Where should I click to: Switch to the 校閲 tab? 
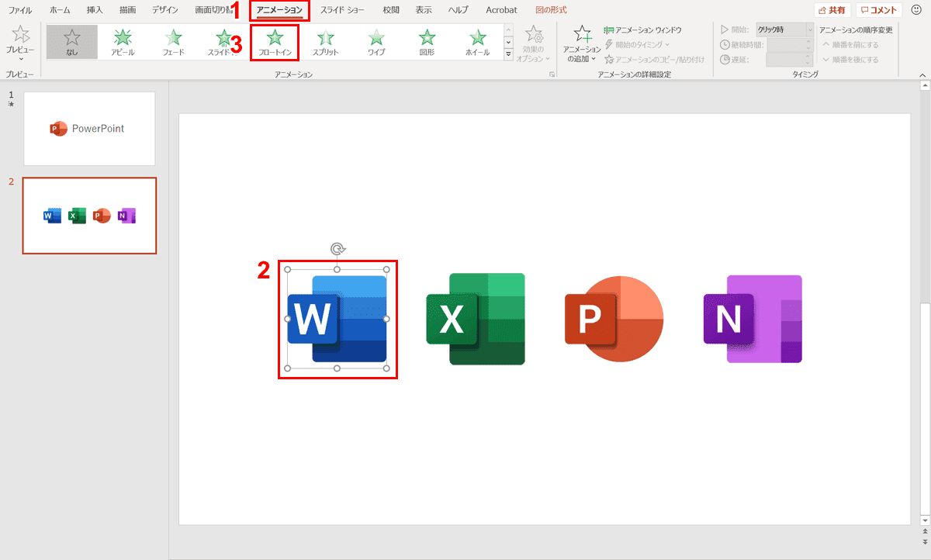tap(391, 10)
